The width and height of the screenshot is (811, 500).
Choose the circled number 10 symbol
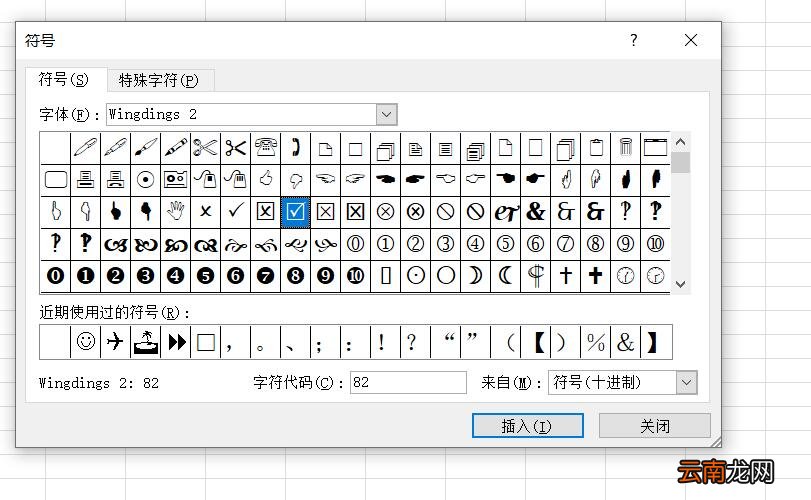[655, 244]
